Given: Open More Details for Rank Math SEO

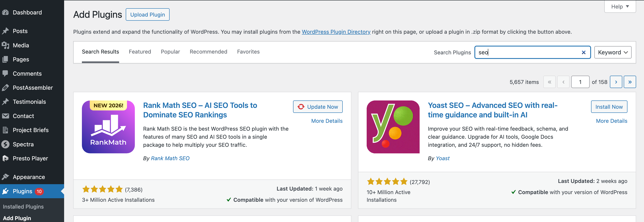Looking at the screenshot, I should point(327,121).
